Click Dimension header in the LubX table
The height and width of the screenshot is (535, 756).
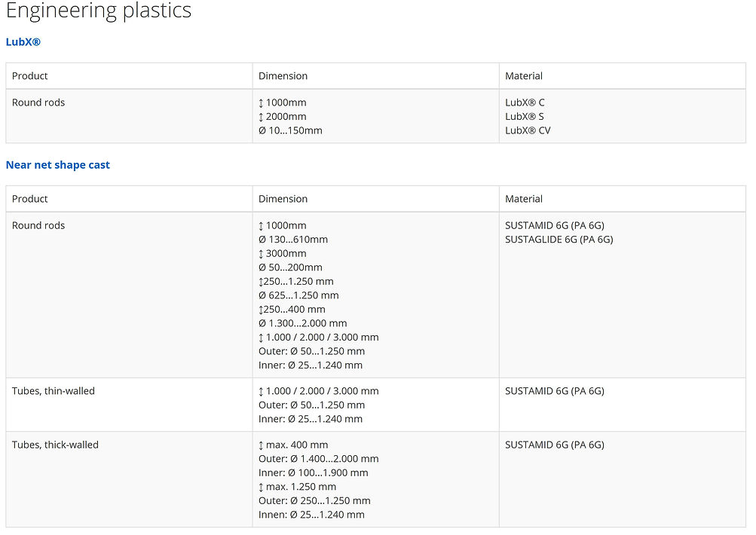pyautogui.click(x=283, y=76)
